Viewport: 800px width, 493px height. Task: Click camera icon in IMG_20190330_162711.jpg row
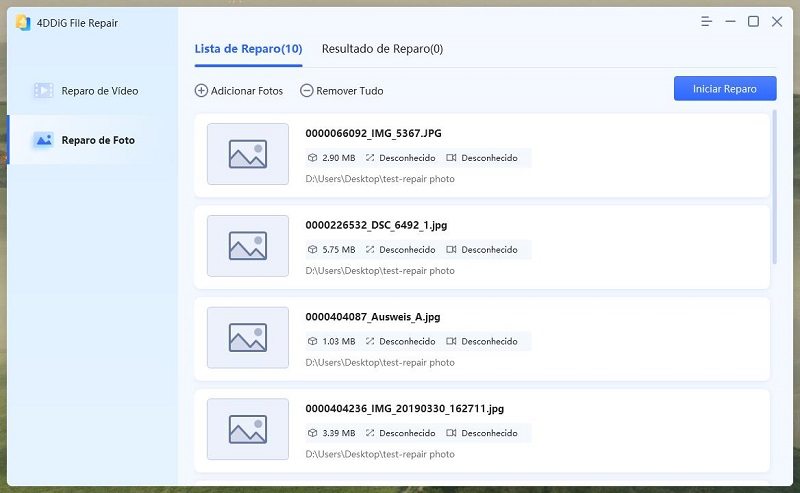point(451,433)
